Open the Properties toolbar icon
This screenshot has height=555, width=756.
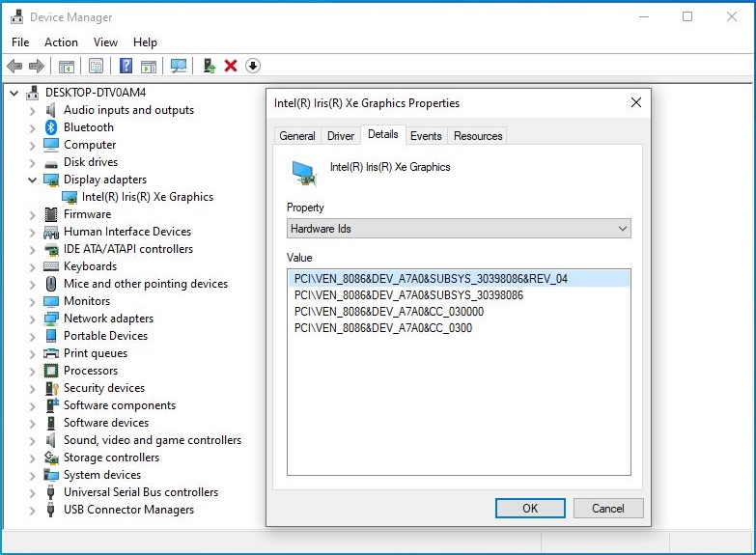(x=96, y=66)
